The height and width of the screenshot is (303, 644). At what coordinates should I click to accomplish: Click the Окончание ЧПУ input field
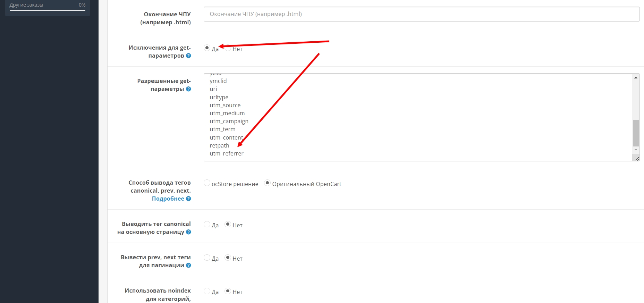pos(421,14)
